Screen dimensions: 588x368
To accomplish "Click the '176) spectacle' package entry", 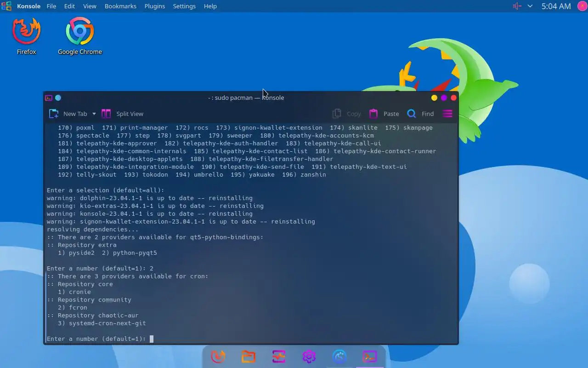I will [84, 136].
